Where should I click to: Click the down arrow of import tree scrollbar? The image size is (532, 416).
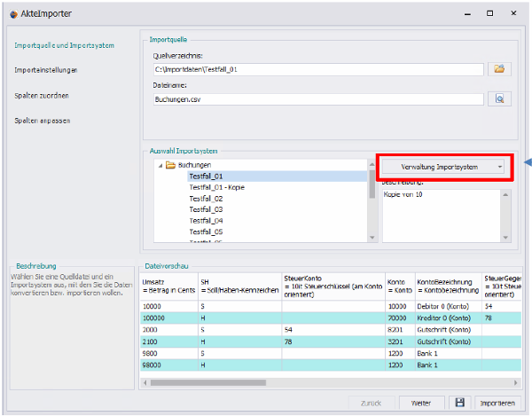(x=372, y=238)
